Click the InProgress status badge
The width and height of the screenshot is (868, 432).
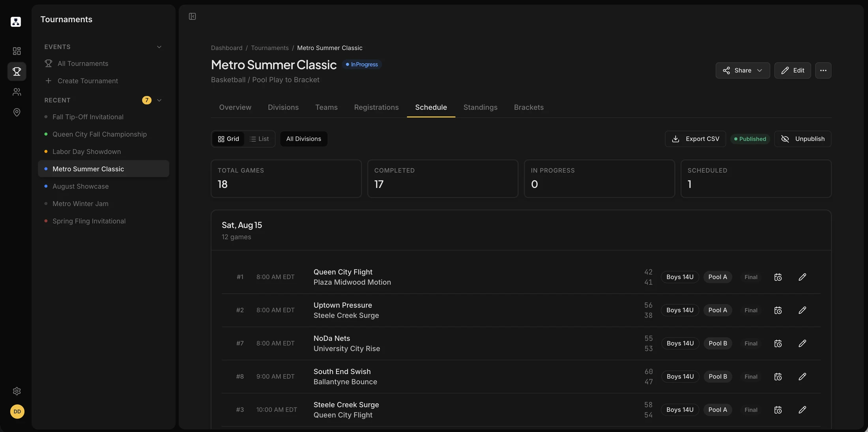(x=362, y=64)
